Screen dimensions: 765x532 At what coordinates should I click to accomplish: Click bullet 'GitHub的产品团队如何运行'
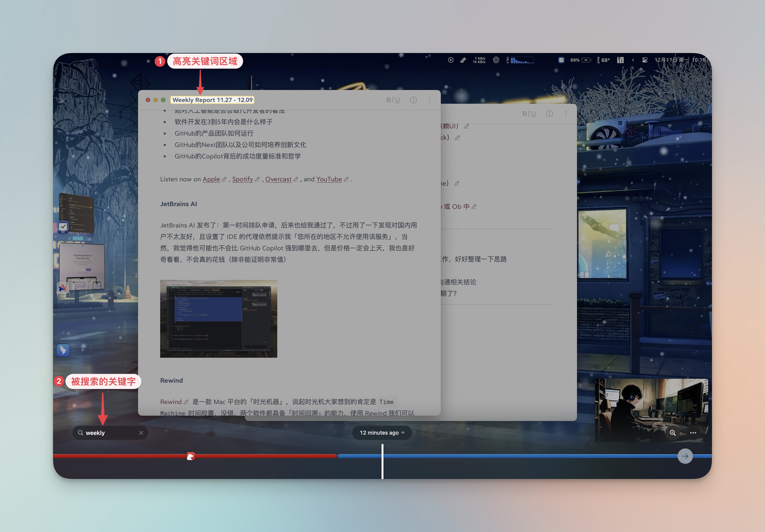click(x=214, y=133)
